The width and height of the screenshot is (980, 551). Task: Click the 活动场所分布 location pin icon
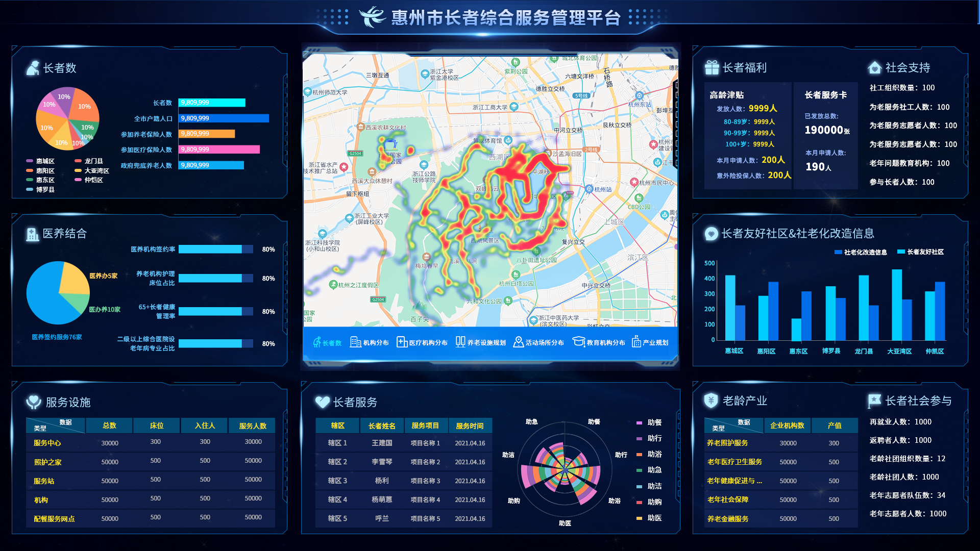(x=518, y=342)
